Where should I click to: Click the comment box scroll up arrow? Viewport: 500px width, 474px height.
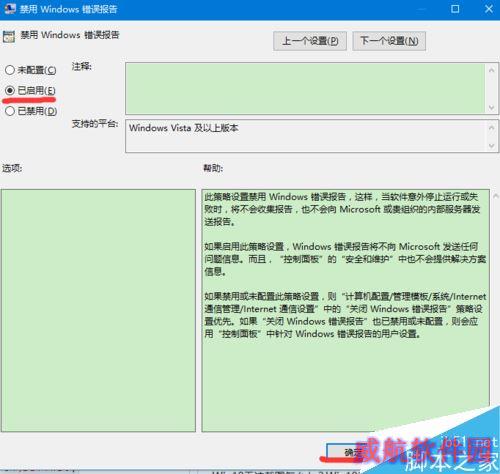[x=491, y=70]
